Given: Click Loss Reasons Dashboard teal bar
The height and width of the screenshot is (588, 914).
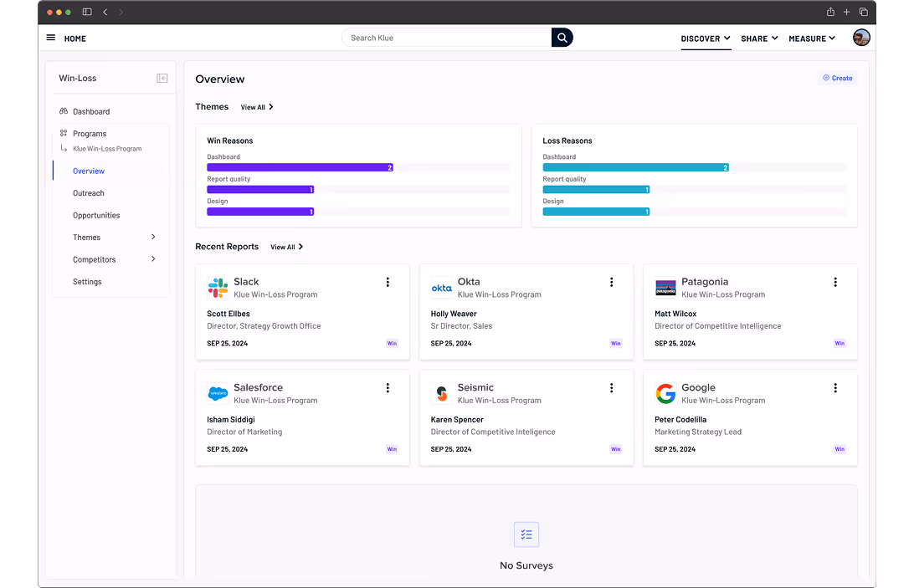Looking at the screenshot, I should pos(636,167).
